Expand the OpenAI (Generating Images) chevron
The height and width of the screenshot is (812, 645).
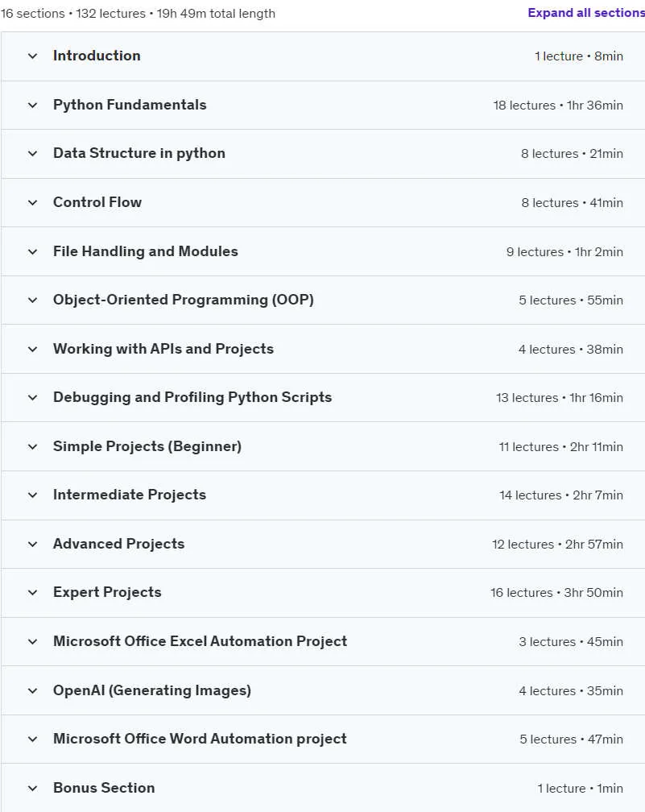click(x=32, y=691)
